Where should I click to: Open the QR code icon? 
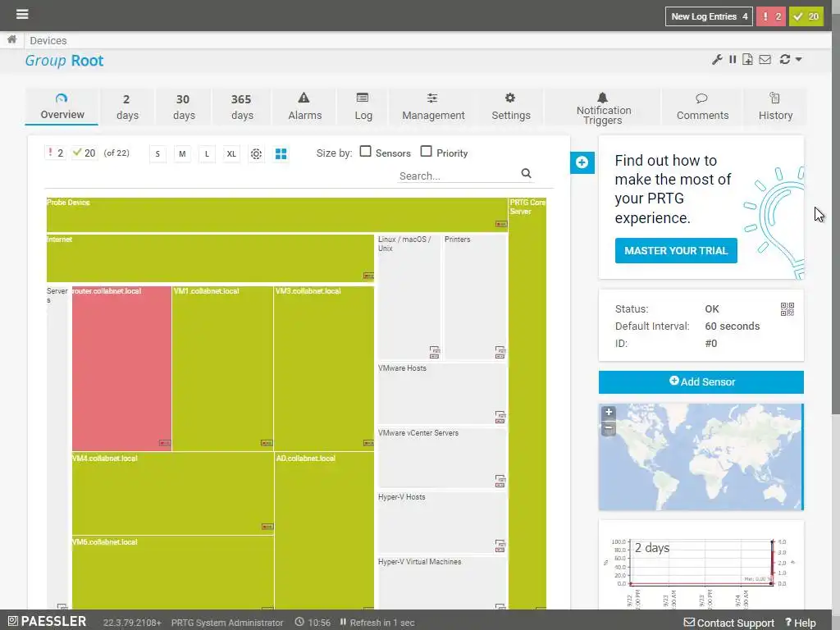click(x=787, y=309)
